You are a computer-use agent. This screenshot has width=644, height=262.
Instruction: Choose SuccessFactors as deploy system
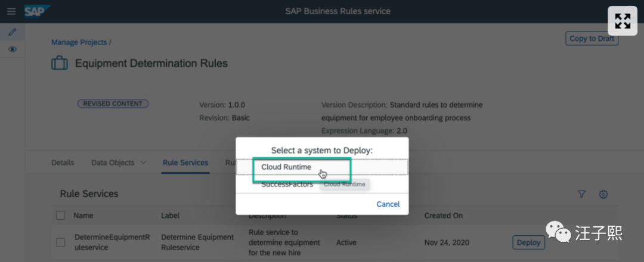287,185
